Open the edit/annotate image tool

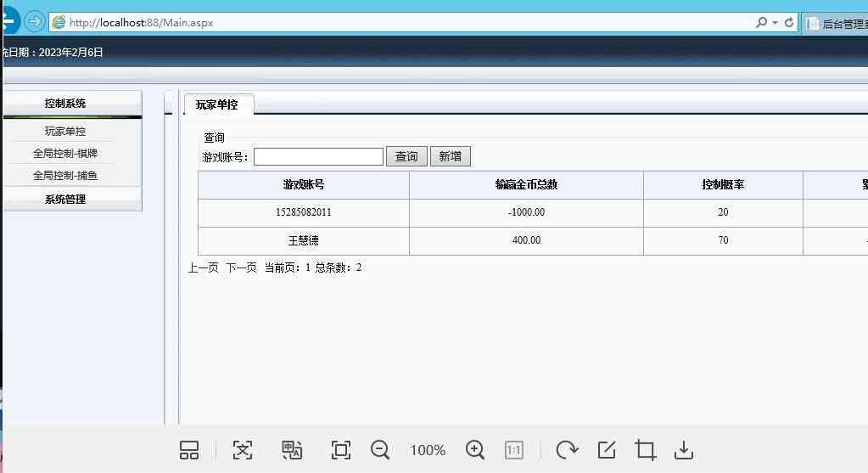[607, 450]
